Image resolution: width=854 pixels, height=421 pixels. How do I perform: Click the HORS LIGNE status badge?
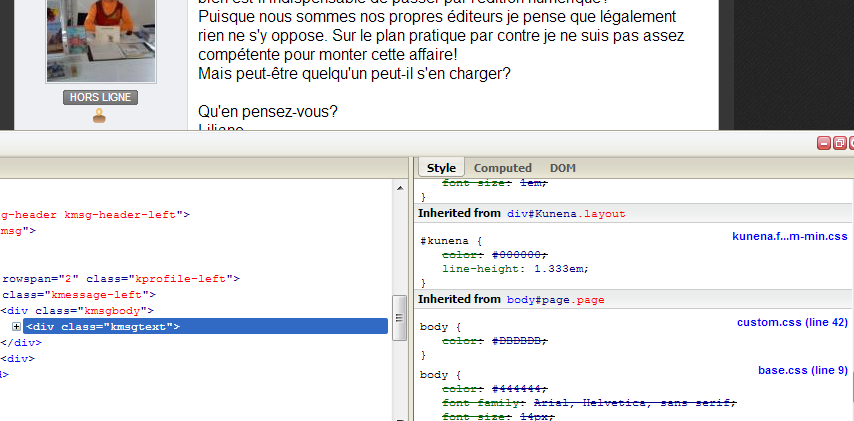100,98
